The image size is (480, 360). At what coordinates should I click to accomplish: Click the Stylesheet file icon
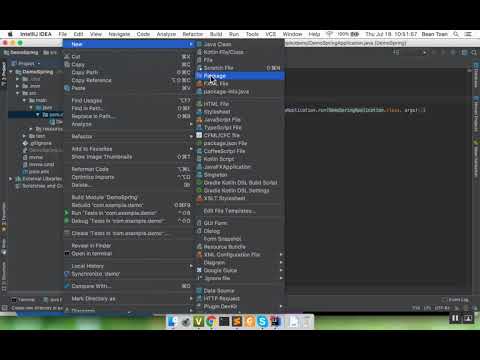[199, 112]
